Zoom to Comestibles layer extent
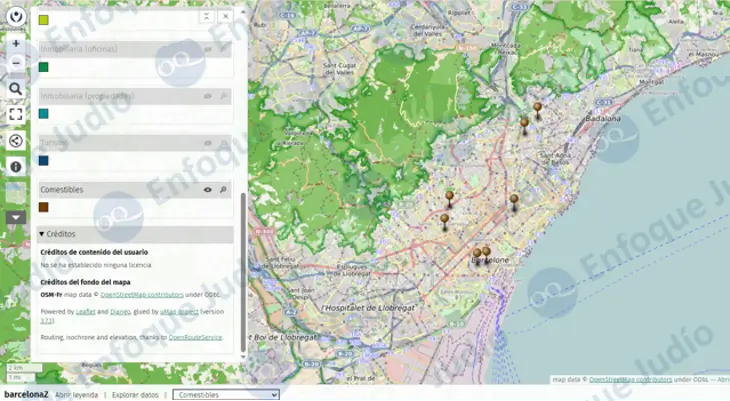Image resolution: width=730 pixels, height=401 pixels. point(223,190)
